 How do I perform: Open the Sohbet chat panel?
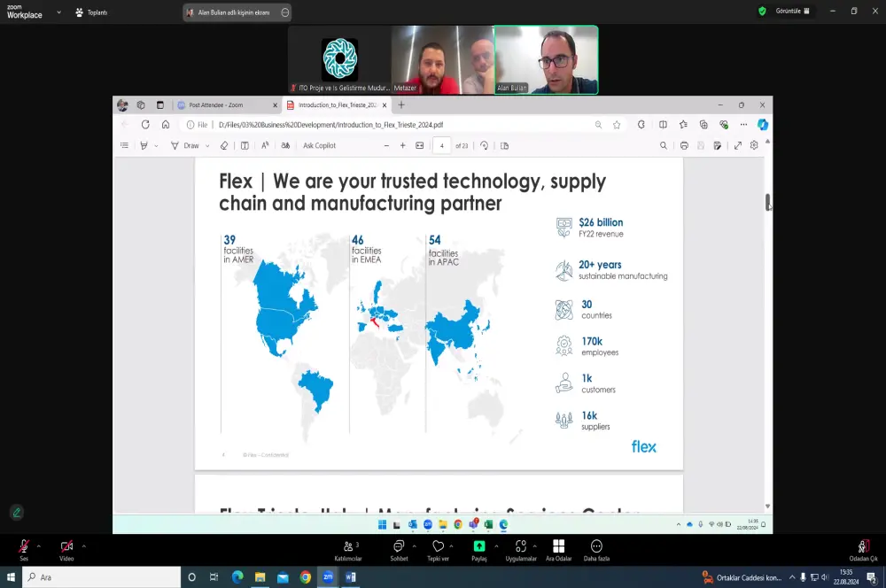(x=399, y=550)
